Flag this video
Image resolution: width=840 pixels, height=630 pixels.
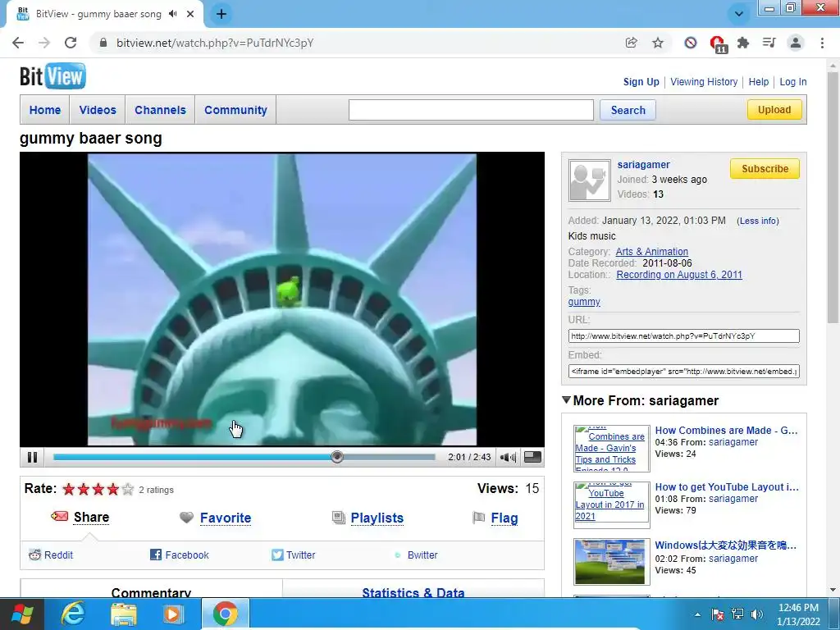[504, 518]
